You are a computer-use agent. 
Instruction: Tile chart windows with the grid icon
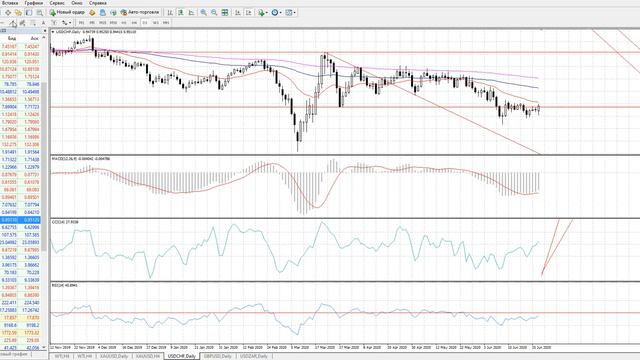pyautogui.click(x=224, y=13)
